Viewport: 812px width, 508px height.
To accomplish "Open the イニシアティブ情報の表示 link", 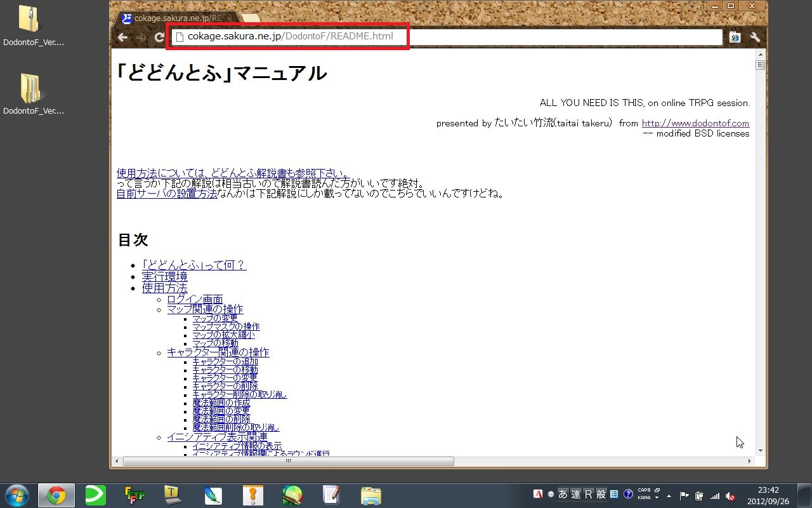I will 237,446.
